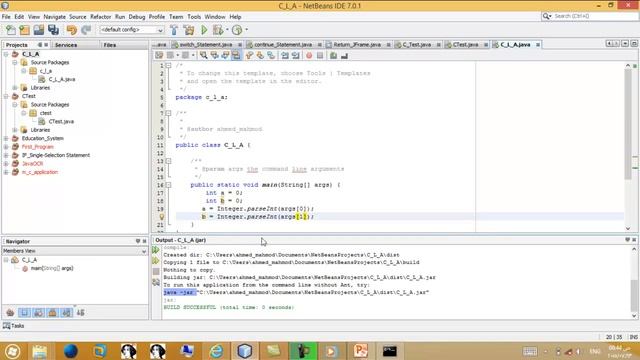
Task: Click the Save All toolbar icon
Action: click(x=53, y=30)
